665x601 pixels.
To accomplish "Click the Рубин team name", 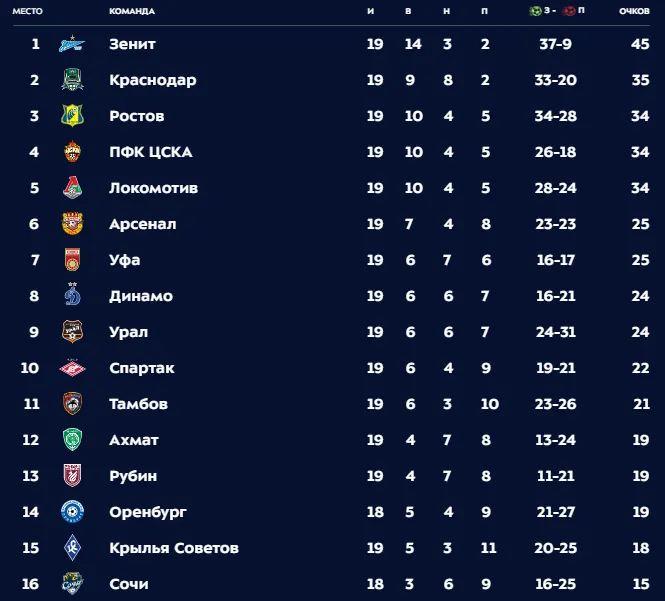I will pos(133,476).
